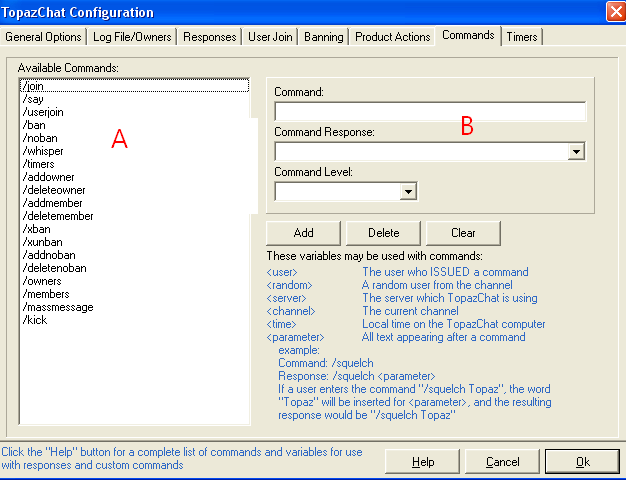
Task: Open the Responses tab
Action: point(210,37)
